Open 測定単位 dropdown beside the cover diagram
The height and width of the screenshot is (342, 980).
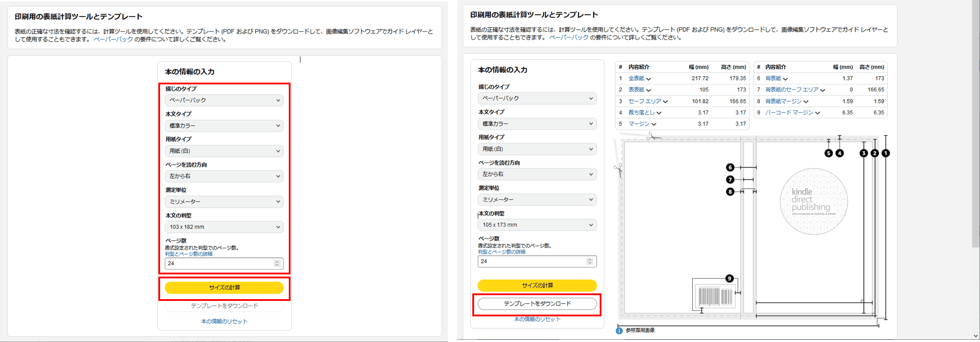click(537, 200)
